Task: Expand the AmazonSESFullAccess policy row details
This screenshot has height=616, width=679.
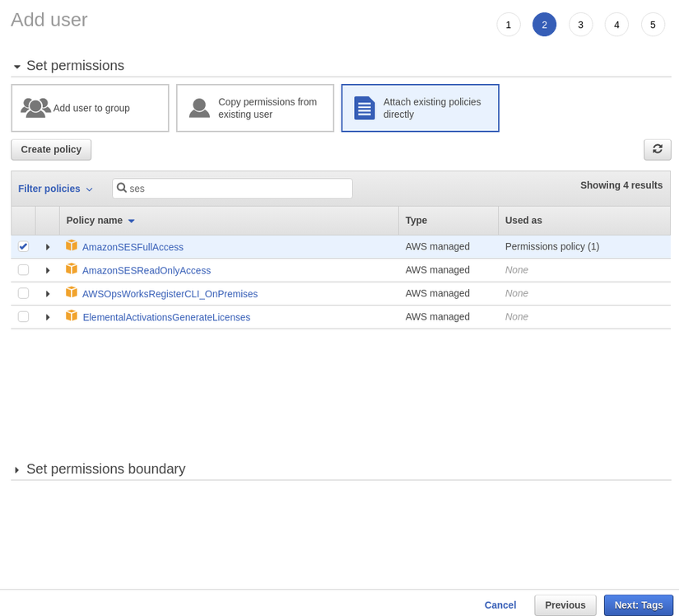Action: pos(48,247)
